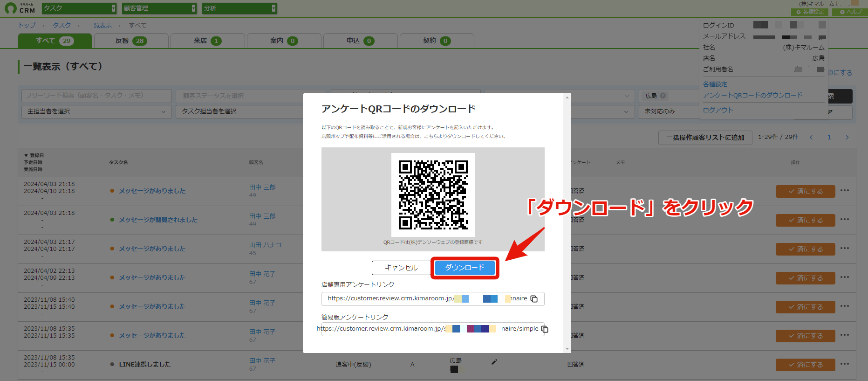
Task: Click the フリーワード検索 input field
Action: tap(96, 96)
